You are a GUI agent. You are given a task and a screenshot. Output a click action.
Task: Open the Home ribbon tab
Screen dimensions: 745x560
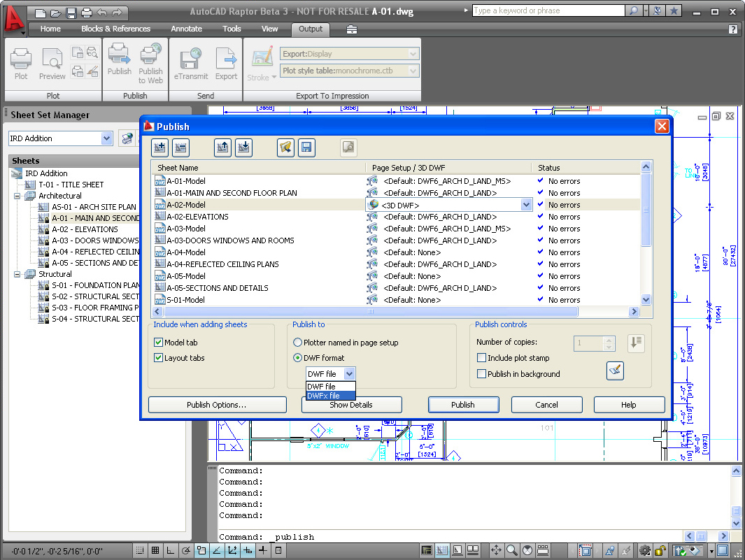click(50, 29)
